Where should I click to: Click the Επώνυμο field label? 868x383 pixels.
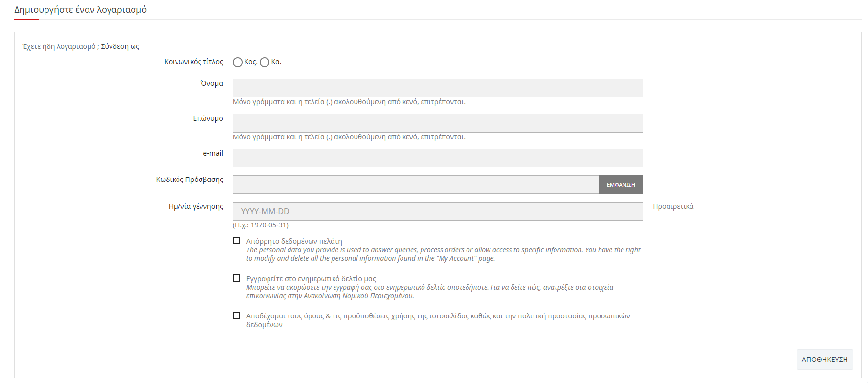208,118
